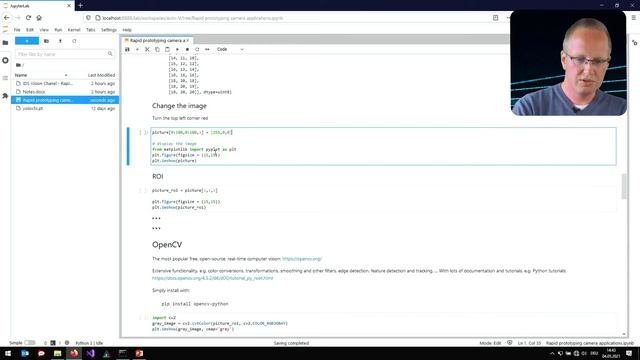
Task: Open the Run menu
Action: (58, 30)
